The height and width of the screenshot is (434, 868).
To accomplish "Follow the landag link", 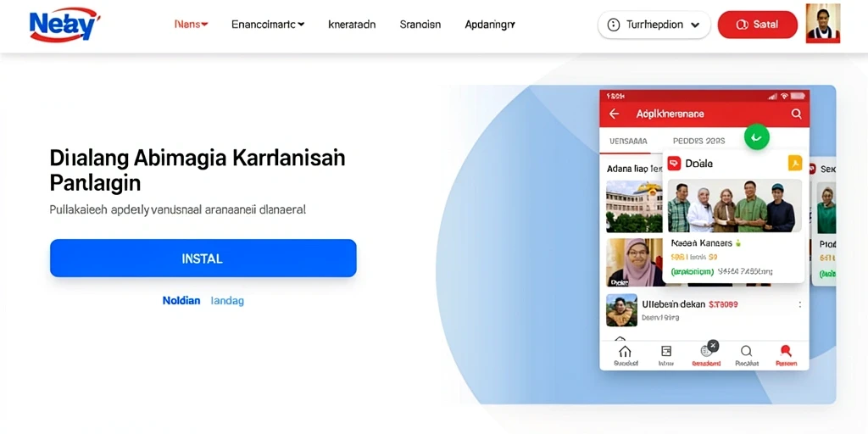I will (227, 301).
